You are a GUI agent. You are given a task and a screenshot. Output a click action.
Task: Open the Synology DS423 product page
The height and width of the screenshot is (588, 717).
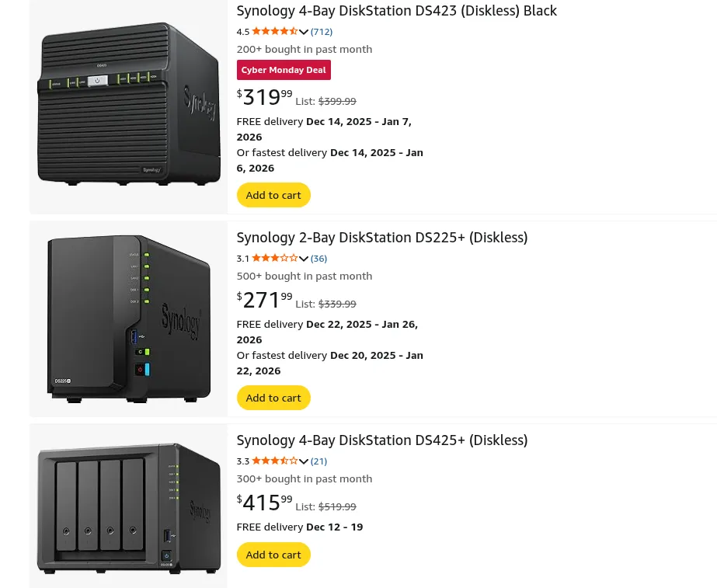click(396, 10)
